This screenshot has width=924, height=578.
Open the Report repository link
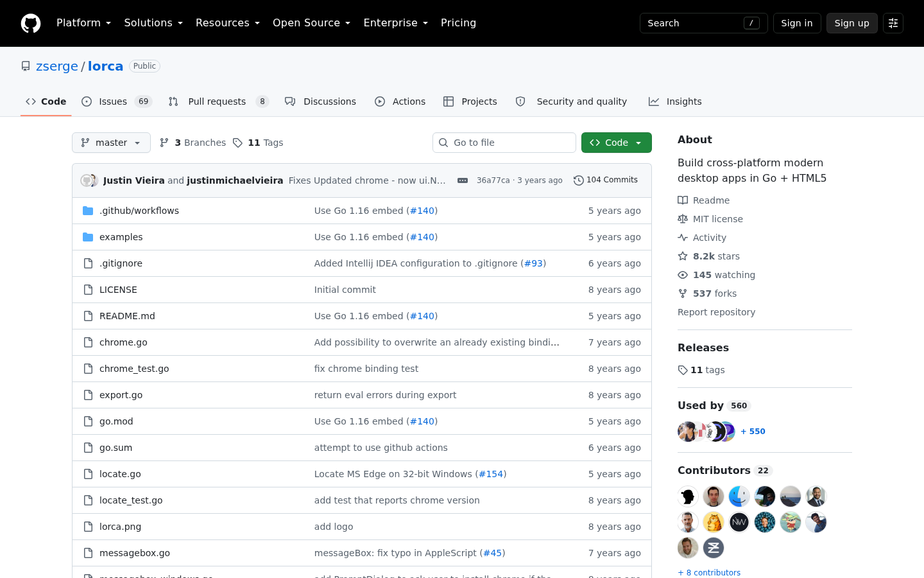[716, 312]
